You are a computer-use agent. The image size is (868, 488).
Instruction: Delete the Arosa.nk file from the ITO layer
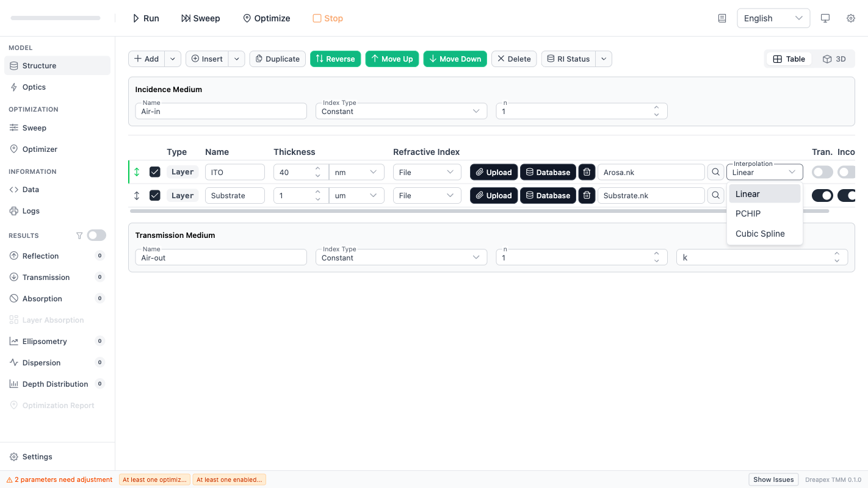pyautogui.click(x=586, y=171)
